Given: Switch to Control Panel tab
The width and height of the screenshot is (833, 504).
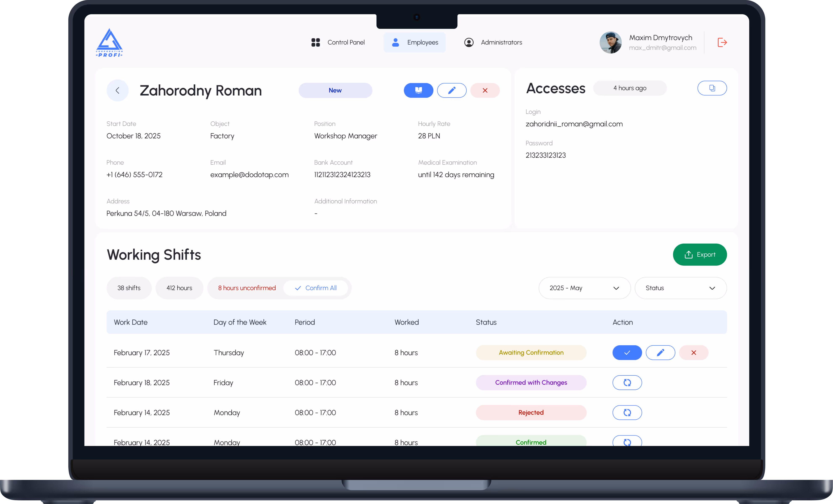Looking at the screenshot, I should point(338,42).
